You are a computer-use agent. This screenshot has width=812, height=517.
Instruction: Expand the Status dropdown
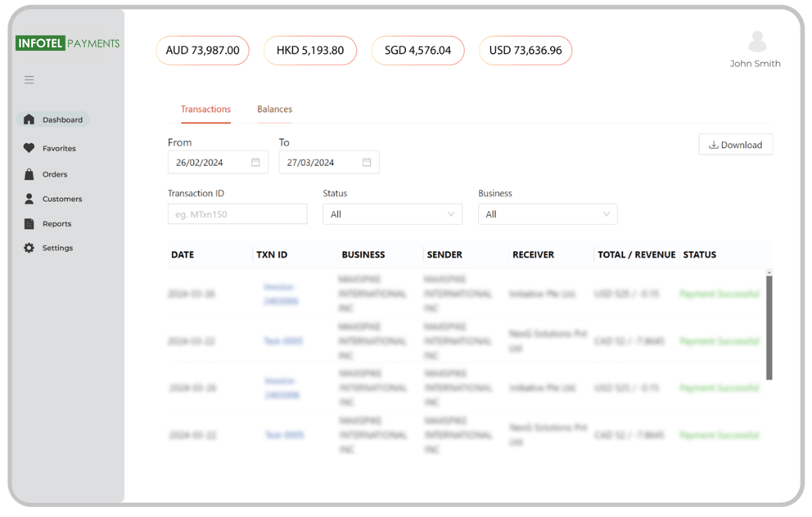tap(392, 215)
